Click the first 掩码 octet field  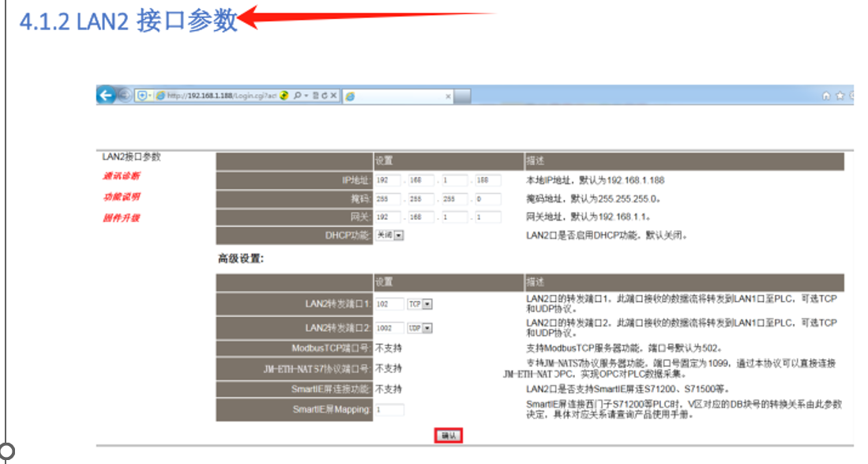388,198
